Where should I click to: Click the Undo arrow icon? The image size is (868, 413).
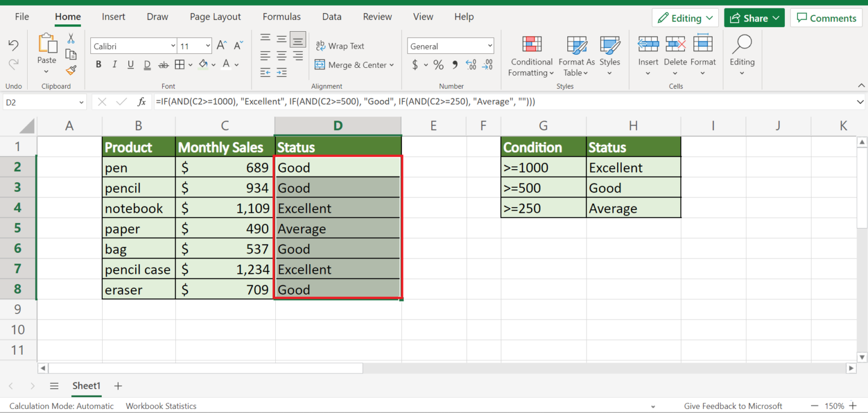pyautogui.click(x=14, y=46)
